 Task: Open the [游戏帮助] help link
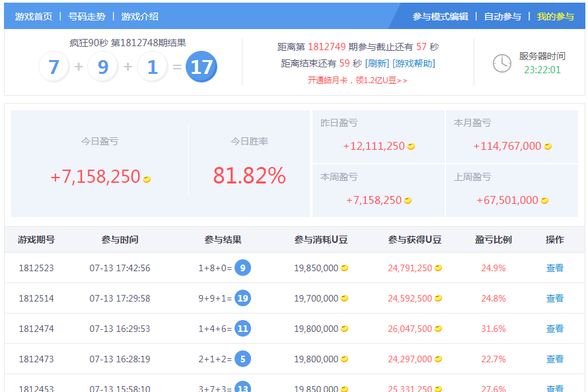414,63
